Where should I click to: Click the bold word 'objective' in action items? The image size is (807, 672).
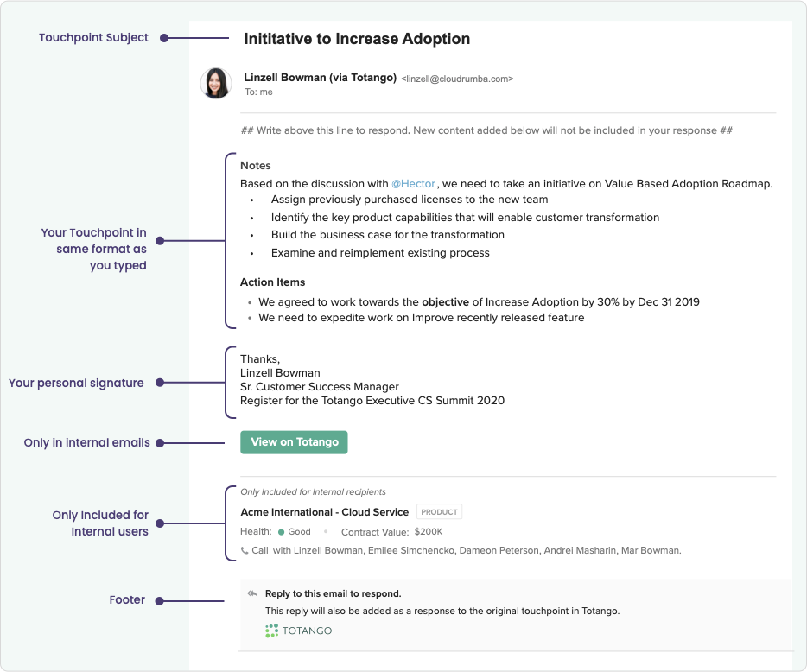445,302
